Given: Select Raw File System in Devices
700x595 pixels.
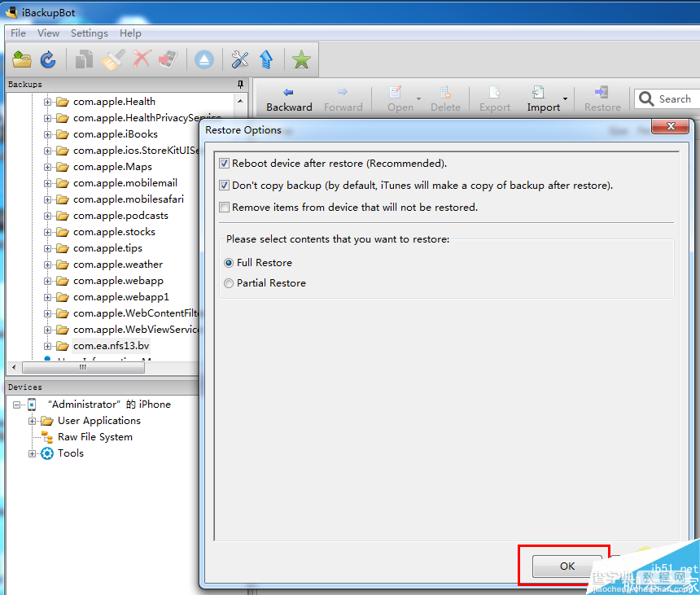Looking at the screenshot, I should pyautogui.click(x=95, y=437).
